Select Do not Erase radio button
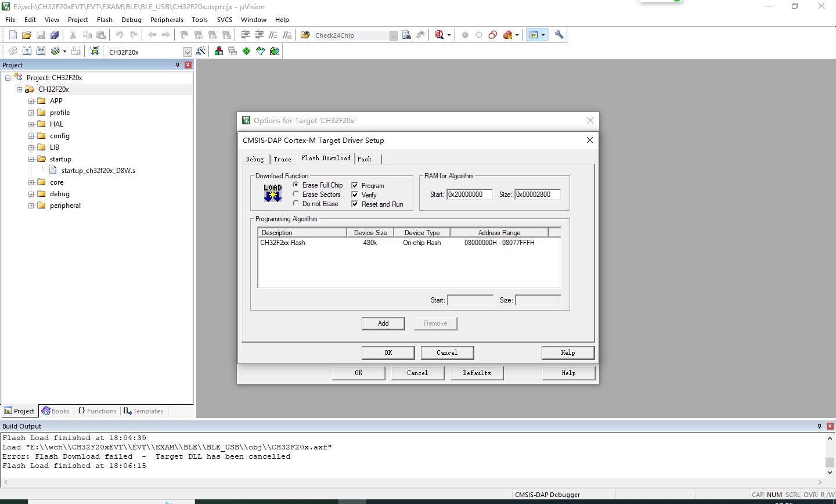This screenshot has width=836, height=504. pos(296,203)
